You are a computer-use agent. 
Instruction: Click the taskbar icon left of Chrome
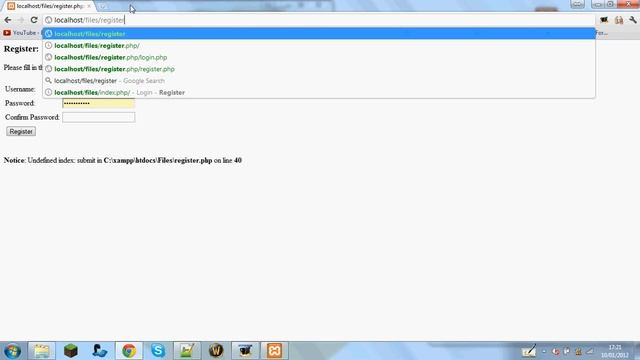click(100, 351)
